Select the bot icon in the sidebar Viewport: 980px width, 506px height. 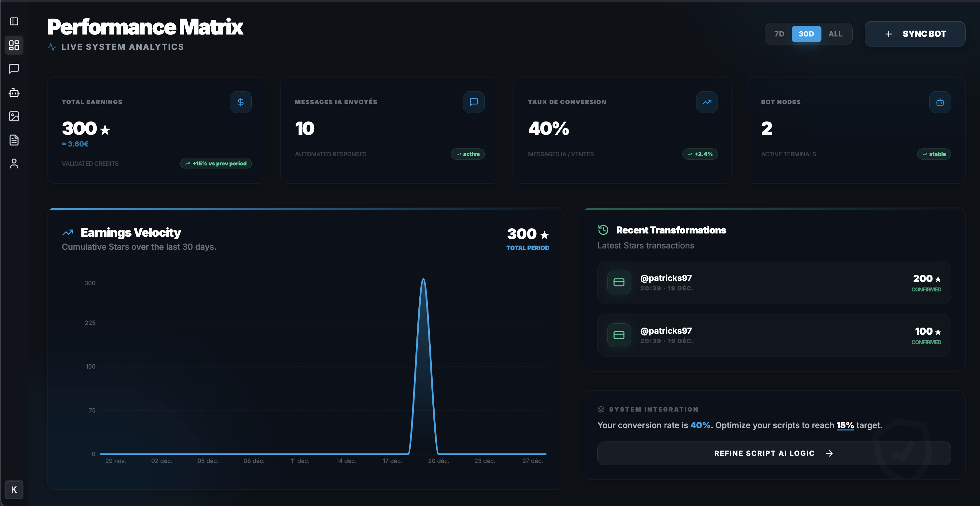(x=14, y=93)
